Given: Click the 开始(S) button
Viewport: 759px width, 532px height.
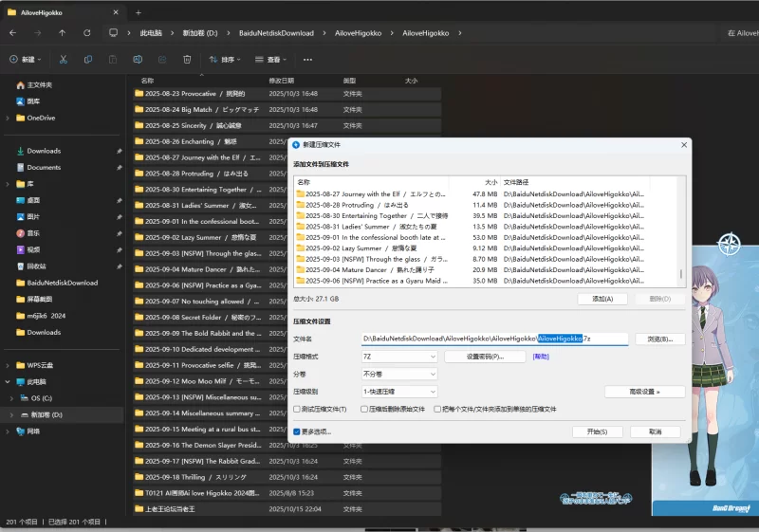Looking at the screenshot, I should click(597, 431).
